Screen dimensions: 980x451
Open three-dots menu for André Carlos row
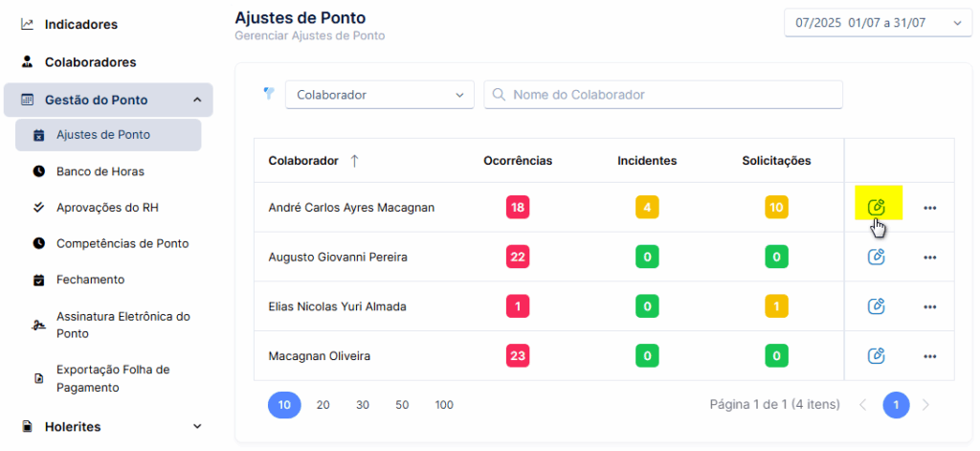pos(929,208)
